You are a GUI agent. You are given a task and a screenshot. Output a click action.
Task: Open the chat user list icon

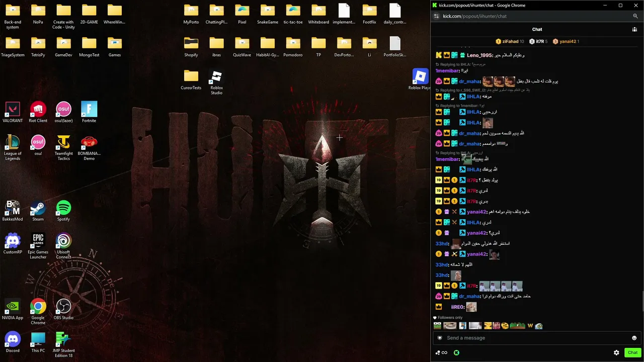634,29
